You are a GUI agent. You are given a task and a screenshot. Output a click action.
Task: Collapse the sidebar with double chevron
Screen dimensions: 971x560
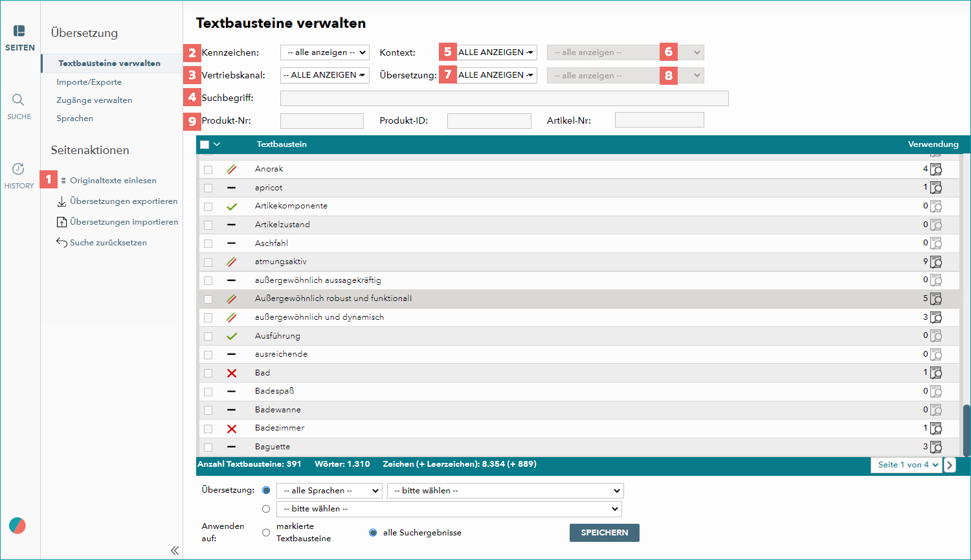click(x=175, y=550)
